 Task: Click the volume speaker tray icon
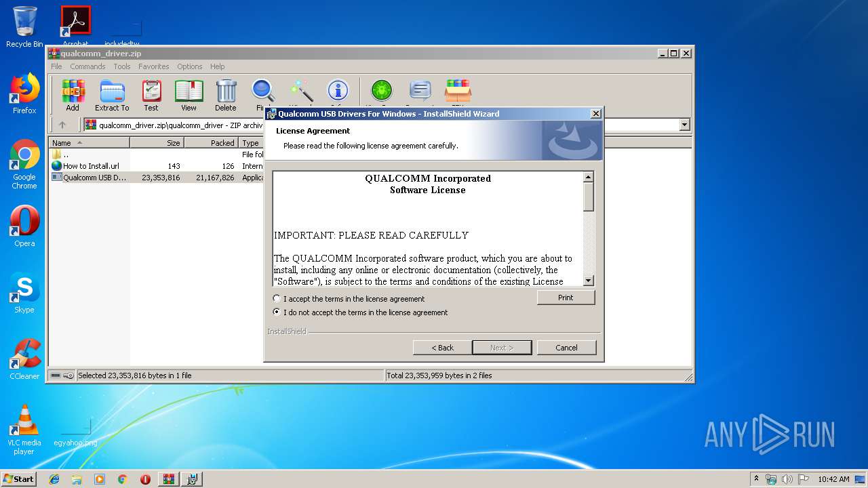click(787, 479)
